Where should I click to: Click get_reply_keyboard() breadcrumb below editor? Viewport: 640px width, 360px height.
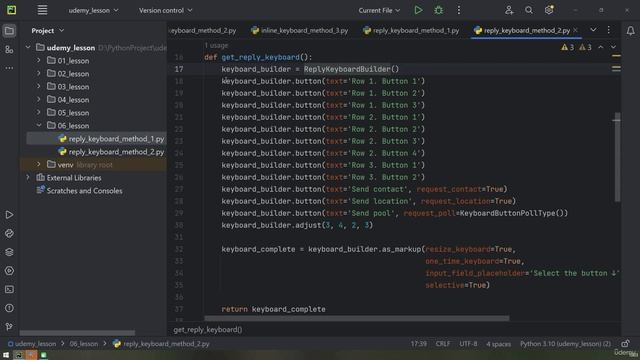pos(207,329)
